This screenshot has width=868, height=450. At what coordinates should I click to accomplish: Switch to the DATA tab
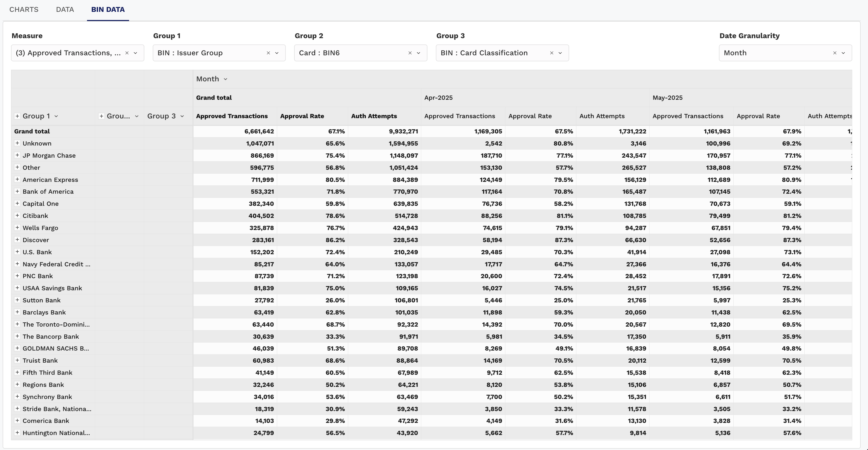65,9
